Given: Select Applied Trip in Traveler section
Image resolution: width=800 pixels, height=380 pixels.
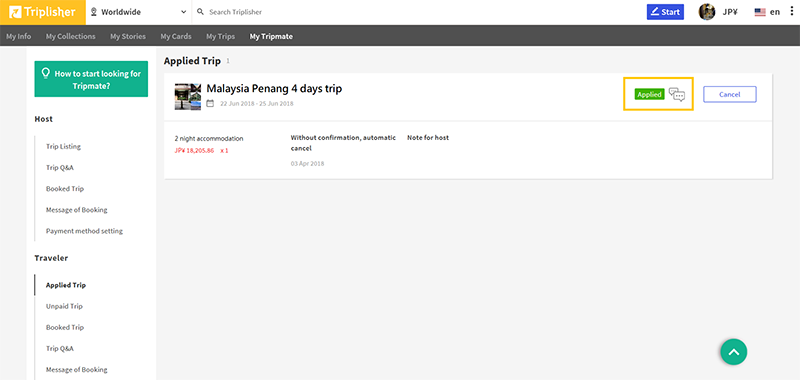Looking at the screenshot, I should (66, 285).
